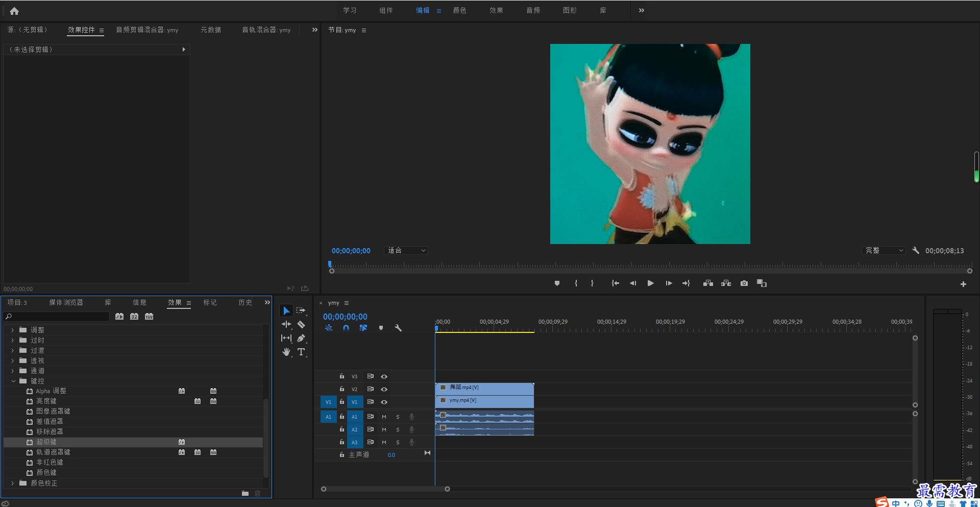Toggle insert sequences as nests

pyautogui.click(x=329, y=328)
